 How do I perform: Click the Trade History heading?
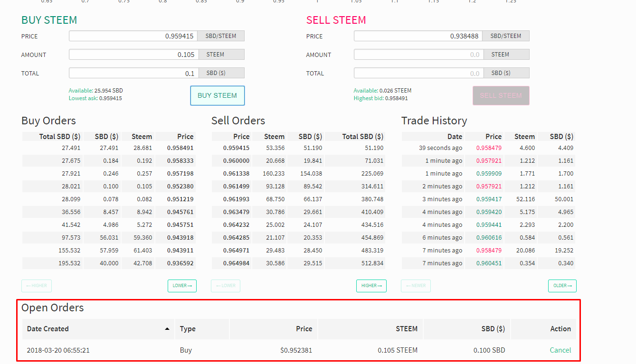pyautogui.click(x=434, y=121)
